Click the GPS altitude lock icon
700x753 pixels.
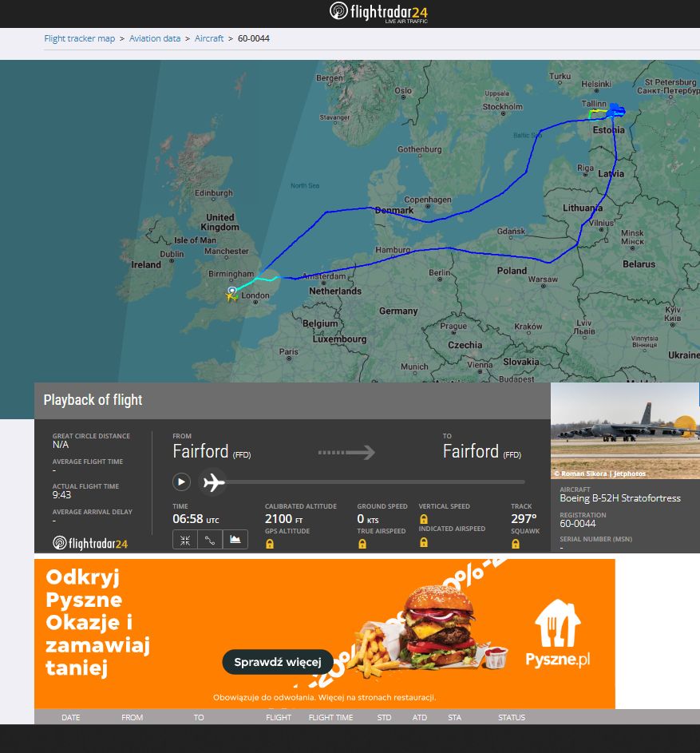pyautogui.click(x=270, y=544)
